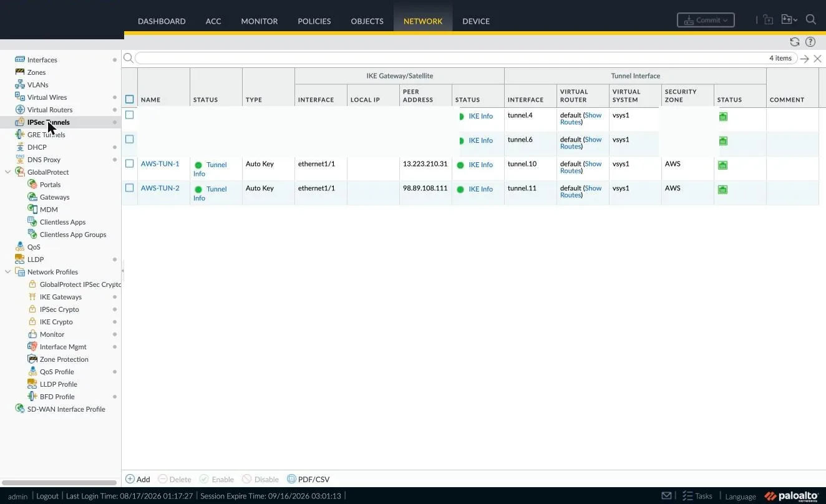Click the Portals icon under GlobalProtect

coord(32,185)
